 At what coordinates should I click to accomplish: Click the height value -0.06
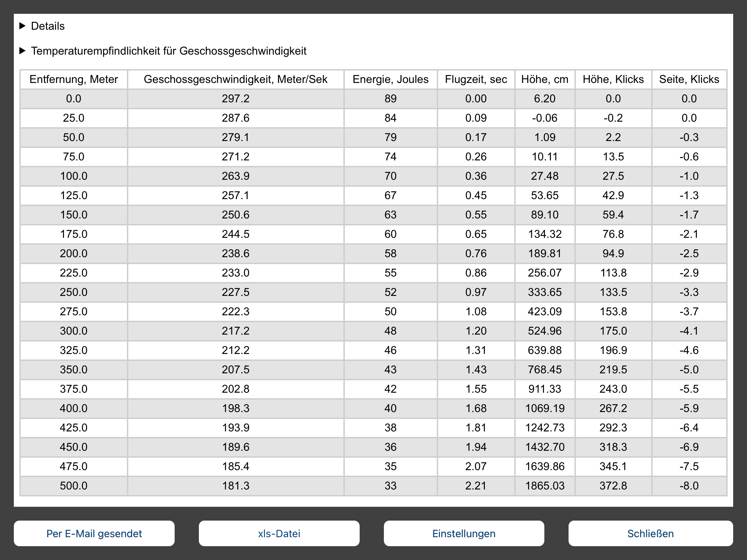point(545,118)
